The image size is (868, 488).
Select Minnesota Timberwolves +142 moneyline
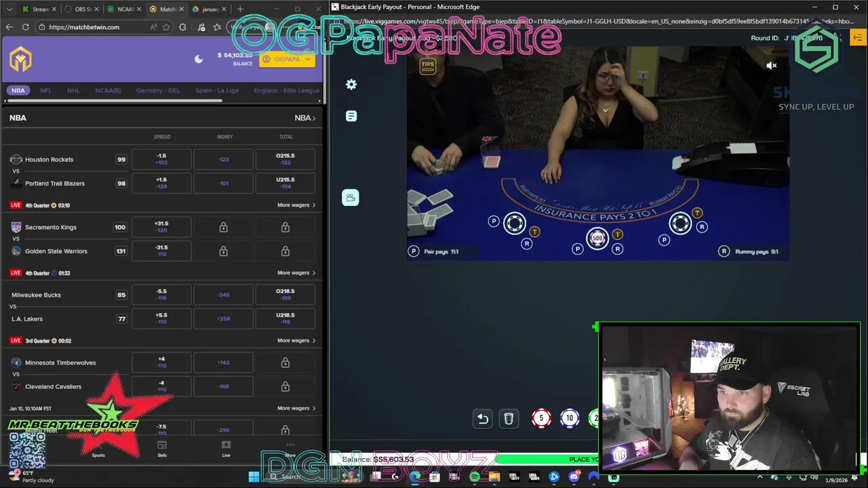tap(223, 363)
